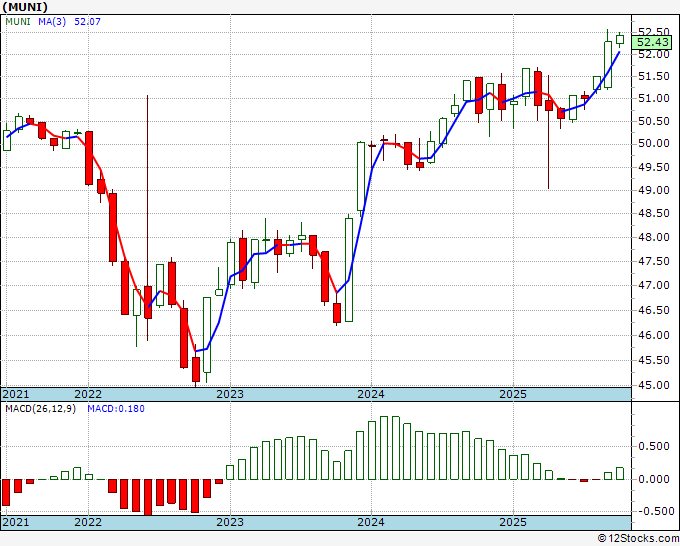Click the 47.00 price axis label
The height and width of the screenshot is (546, 680).
click(654, 285)
